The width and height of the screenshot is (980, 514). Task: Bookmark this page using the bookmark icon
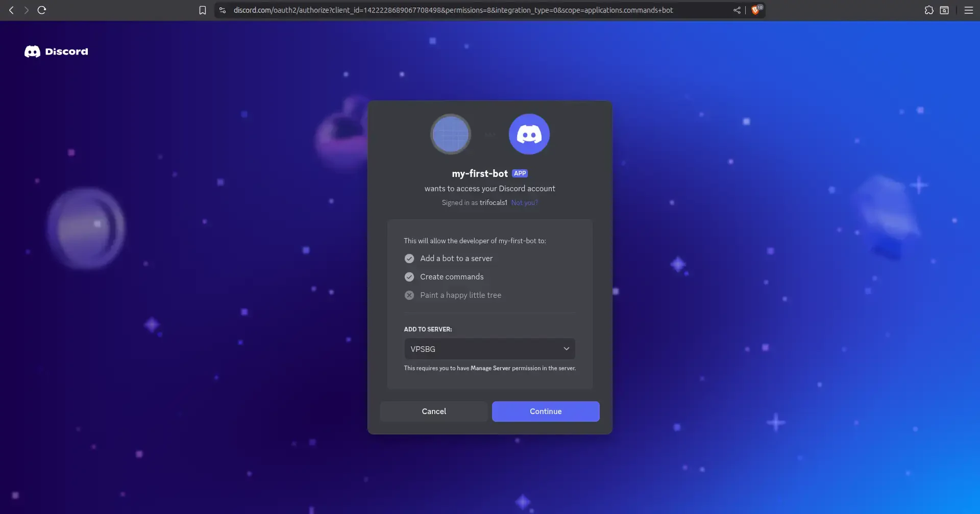203,10
